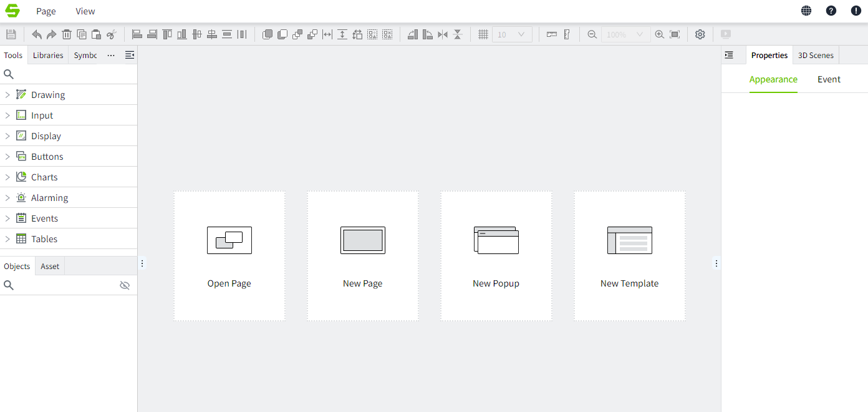Click the fit-to-screen icon beside zoom in
Screen dimensions: 868x412
pyautogui.click(x=675, y=35)
